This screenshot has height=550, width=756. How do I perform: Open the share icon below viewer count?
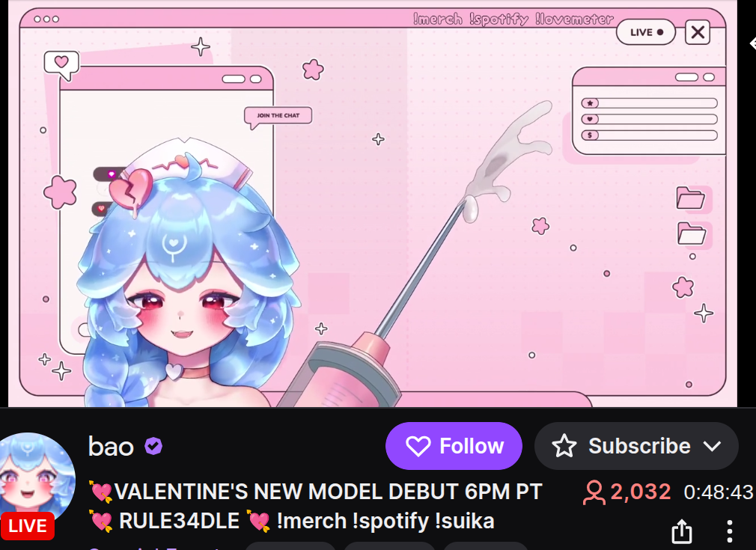pos(682,531)
